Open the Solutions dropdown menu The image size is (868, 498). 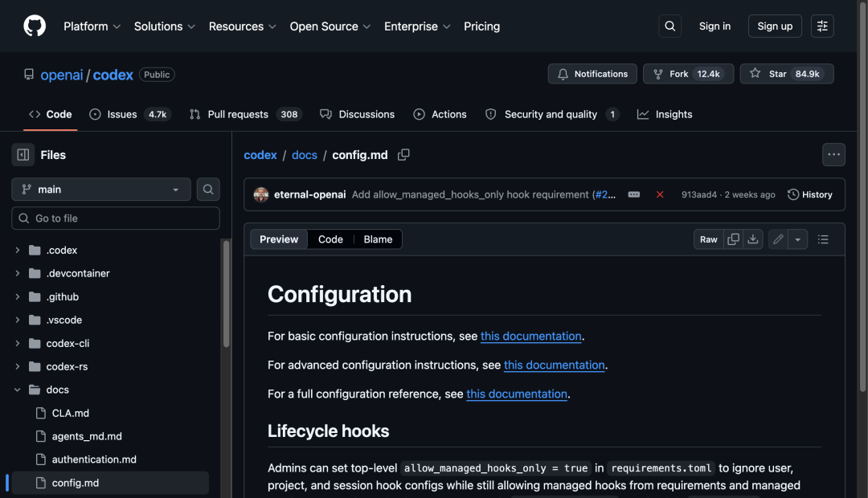coord(165,27)
